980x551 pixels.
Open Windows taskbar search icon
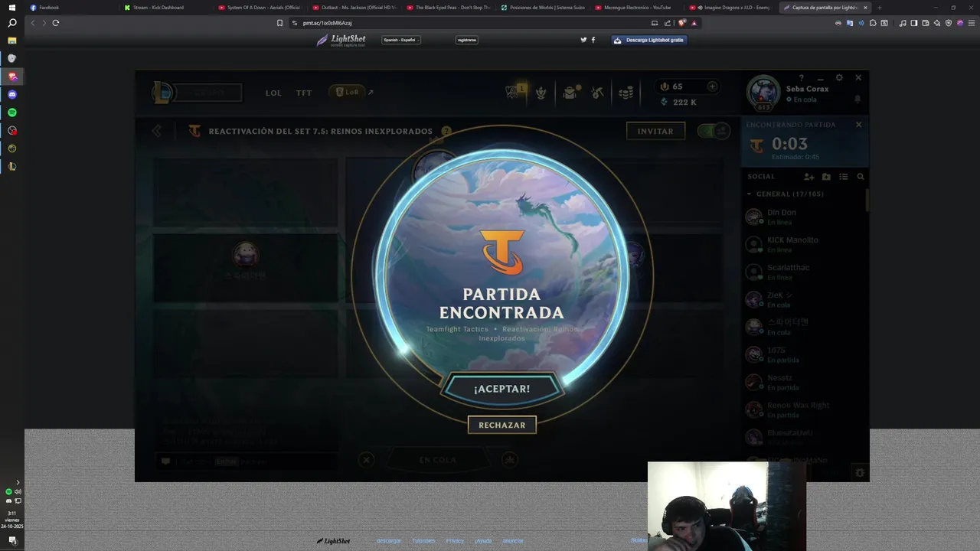click(12, 23)
